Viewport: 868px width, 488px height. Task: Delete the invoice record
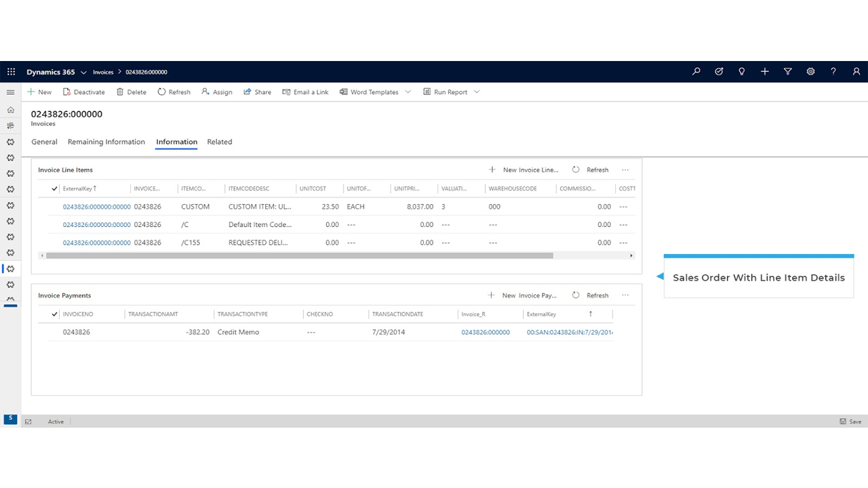tap(132, 92)
